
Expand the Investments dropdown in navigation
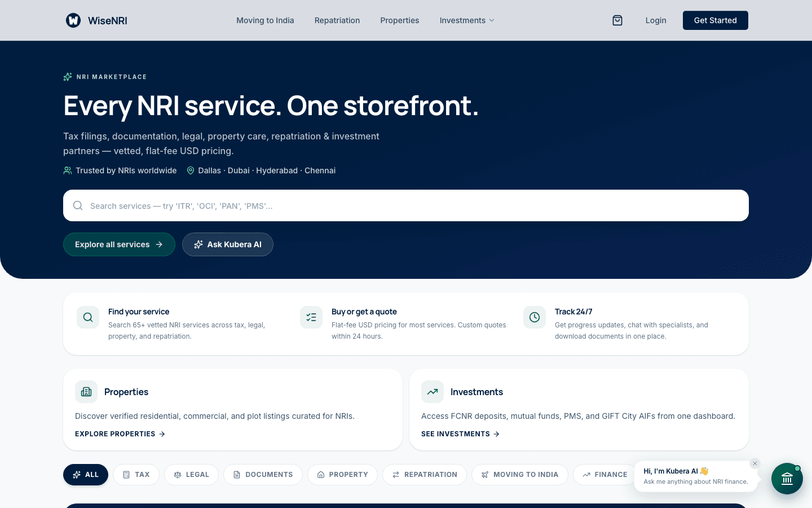pos(467,20)
